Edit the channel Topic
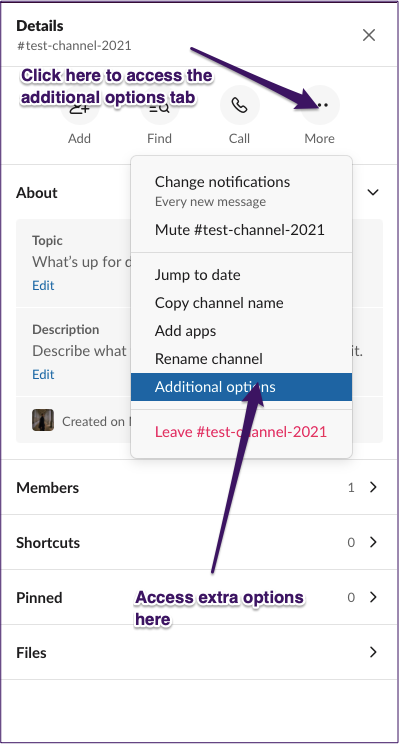The height and width of the screenshot is (744, 399). [43, 286]
